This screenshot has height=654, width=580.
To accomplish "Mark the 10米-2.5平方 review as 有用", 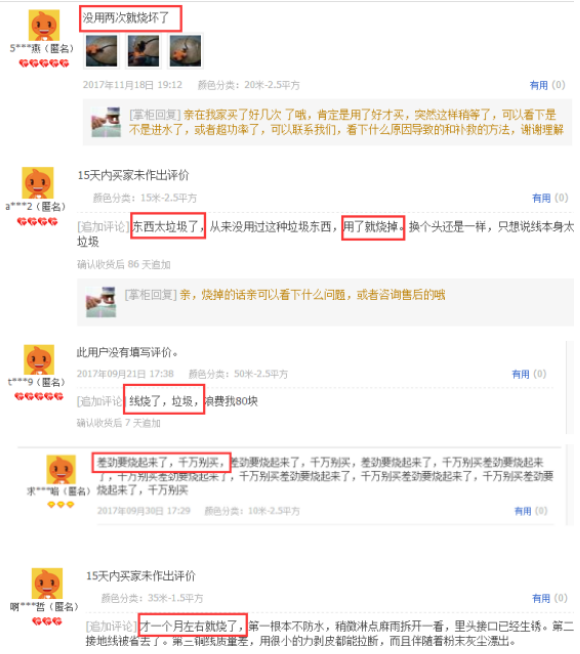I will pyautogui.click(x=531, y=511).
